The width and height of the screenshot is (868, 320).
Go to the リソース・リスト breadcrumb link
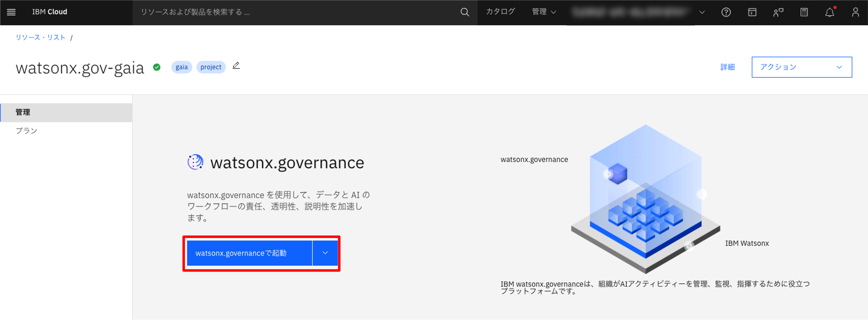pos(40,37)
